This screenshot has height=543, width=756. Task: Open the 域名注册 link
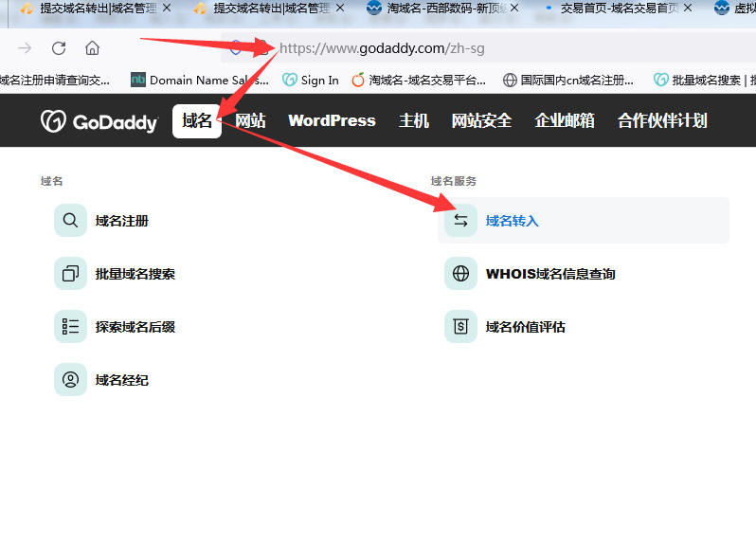coord(122,221)
